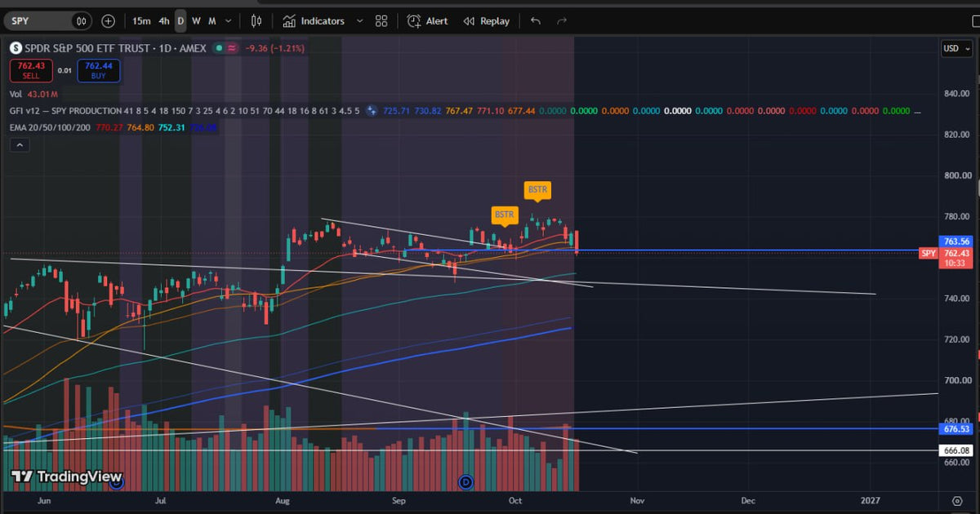980x514 pixels.
Task: Click the green market status dot
Action: 218,48
